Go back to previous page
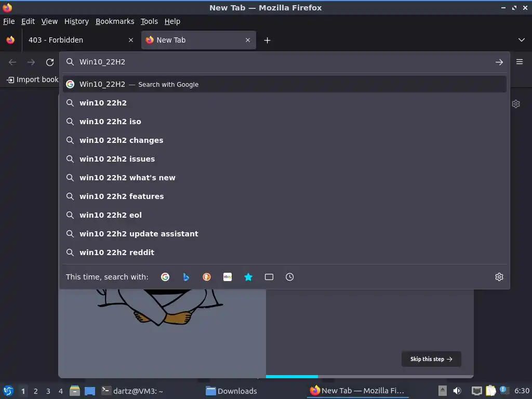Viewport: 532px width, 399px height. [12, 62]
